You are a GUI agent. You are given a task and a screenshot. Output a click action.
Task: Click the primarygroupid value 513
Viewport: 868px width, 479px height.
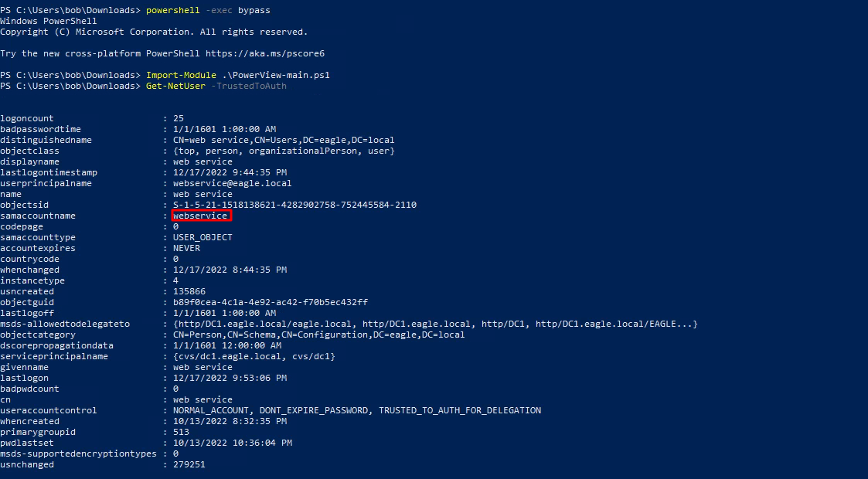pyautogui.click(x=181, y=432)
